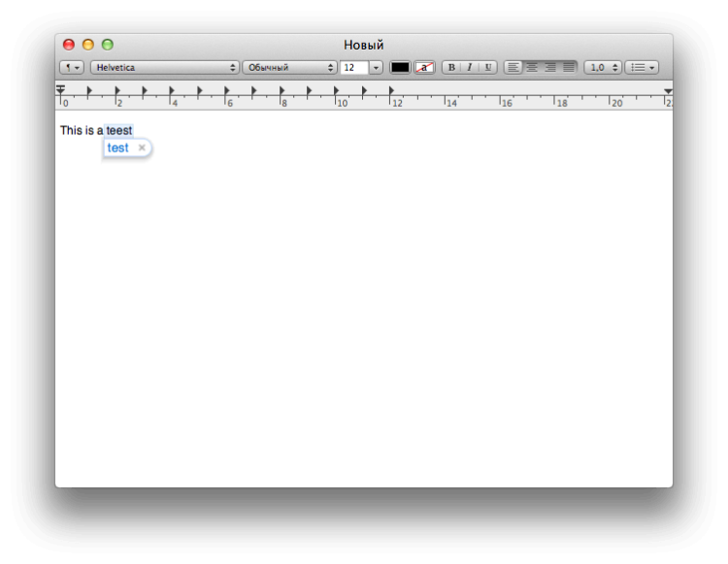Click the font size field showing 12
The image size is (728, 564).
354,68
